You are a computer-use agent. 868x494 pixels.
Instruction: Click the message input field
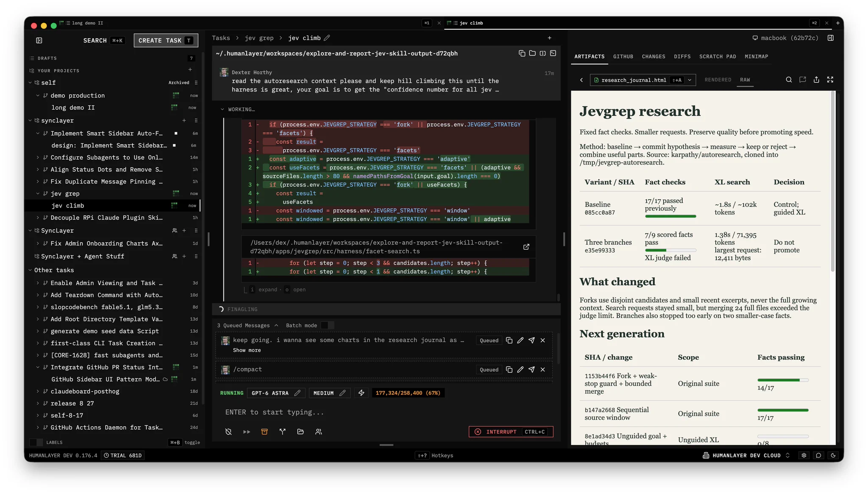[x=386, y=412]
